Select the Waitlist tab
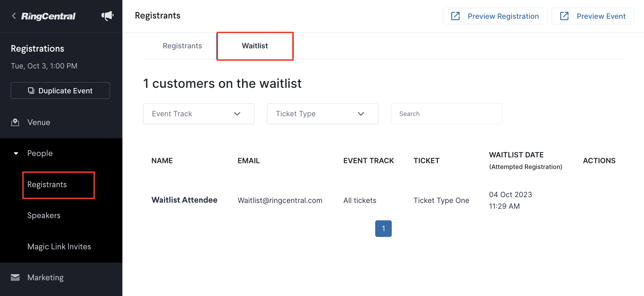This screenshot has height=296, width=644. [255, 46]
